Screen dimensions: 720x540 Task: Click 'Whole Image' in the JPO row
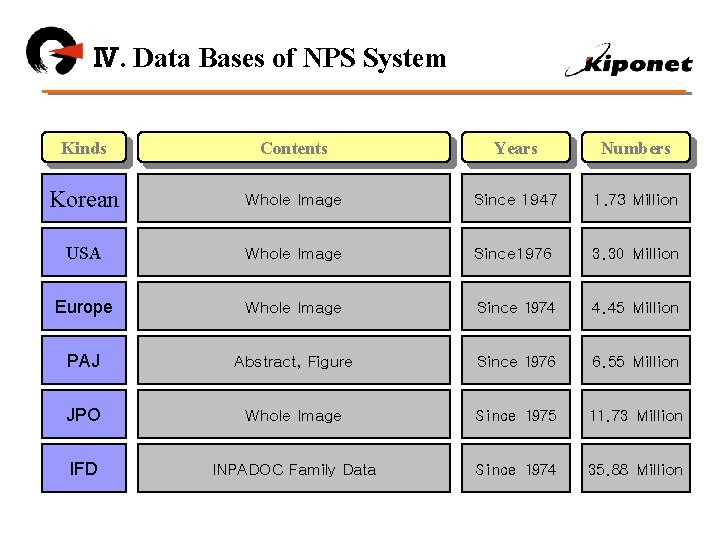(294, 414)
